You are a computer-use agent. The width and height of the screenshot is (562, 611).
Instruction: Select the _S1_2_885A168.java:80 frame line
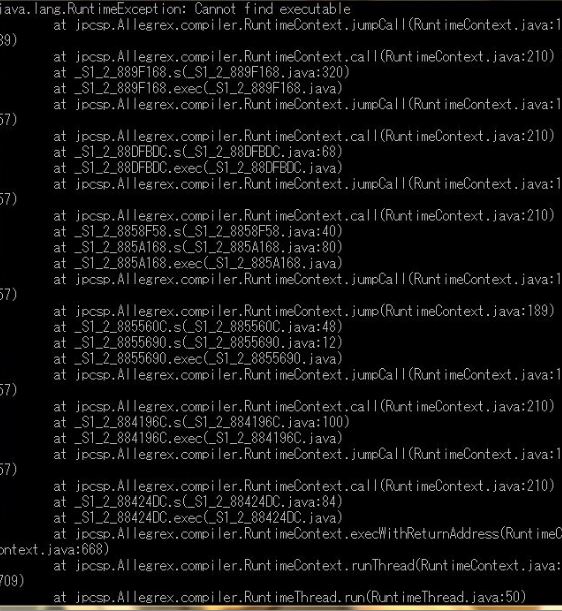coord(198,247)
